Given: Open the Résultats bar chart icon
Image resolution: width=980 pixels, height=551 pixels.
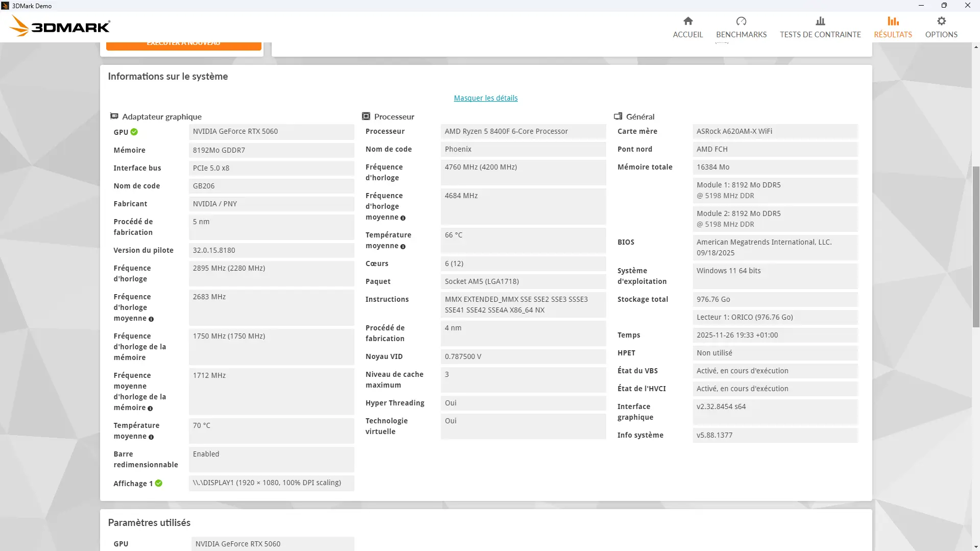Looking at the screenshot, I should pos(893,21).
